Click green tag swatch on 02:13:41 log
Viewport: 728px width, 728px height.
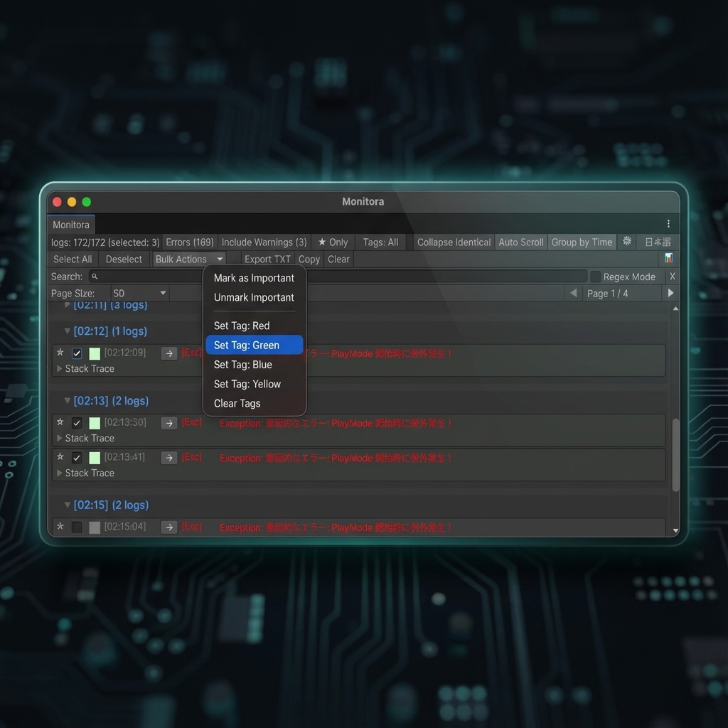pyautogui.click(x=95, y=458)
